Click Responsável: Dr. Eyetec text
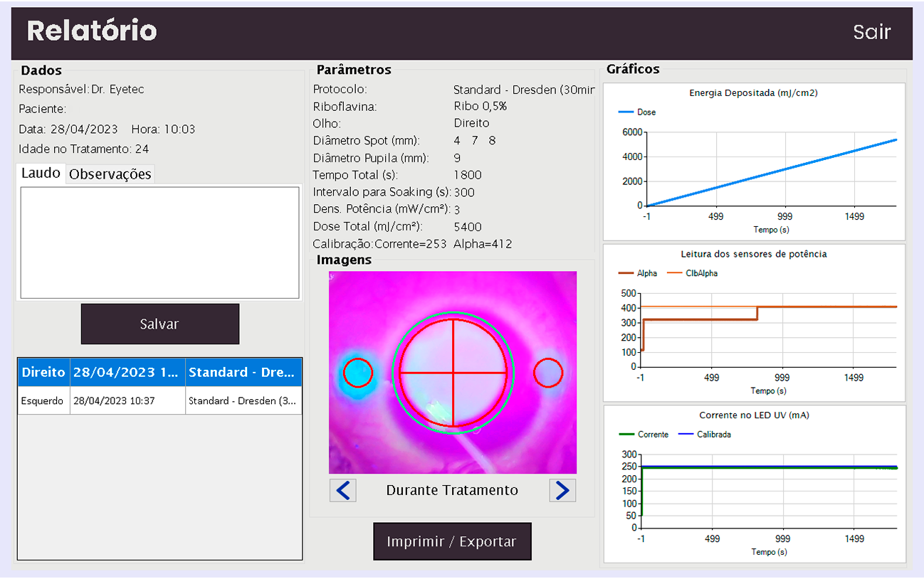The height and width of the screenshot is (579, 924). (82, 90)
